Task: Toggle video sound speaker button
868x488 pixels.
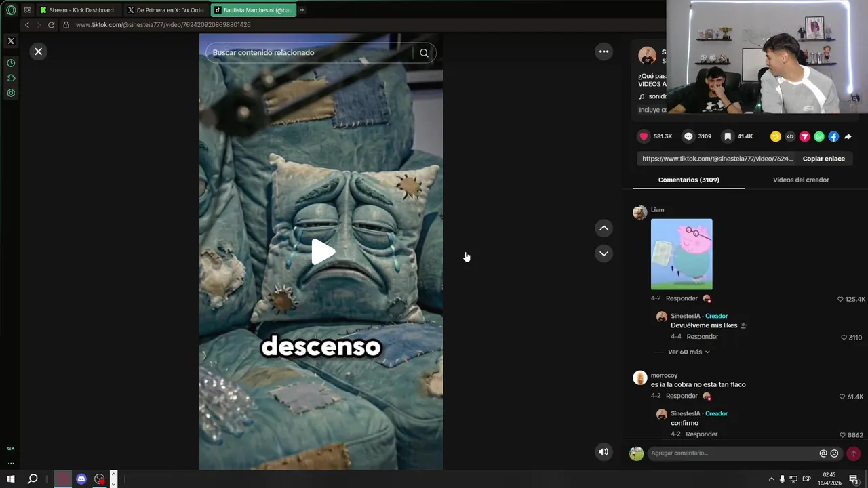Action: click(x=604, y=452)
